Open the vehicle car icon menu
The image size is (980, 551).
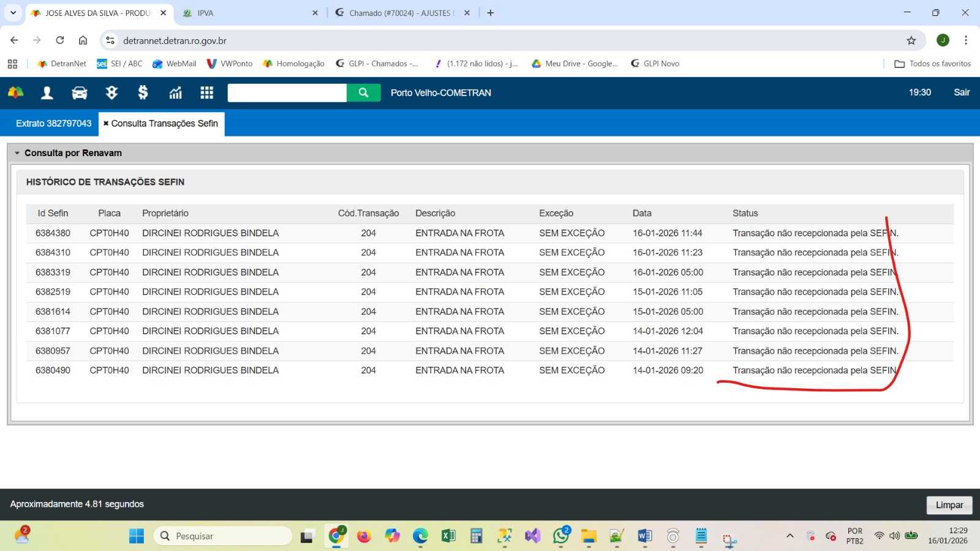80,92
